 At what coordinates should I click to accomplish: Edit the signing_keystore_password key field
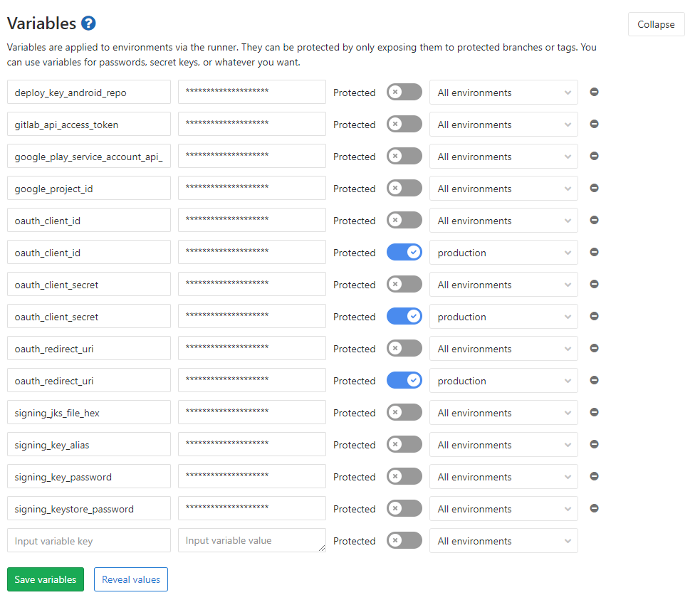[x=89, y=509]
